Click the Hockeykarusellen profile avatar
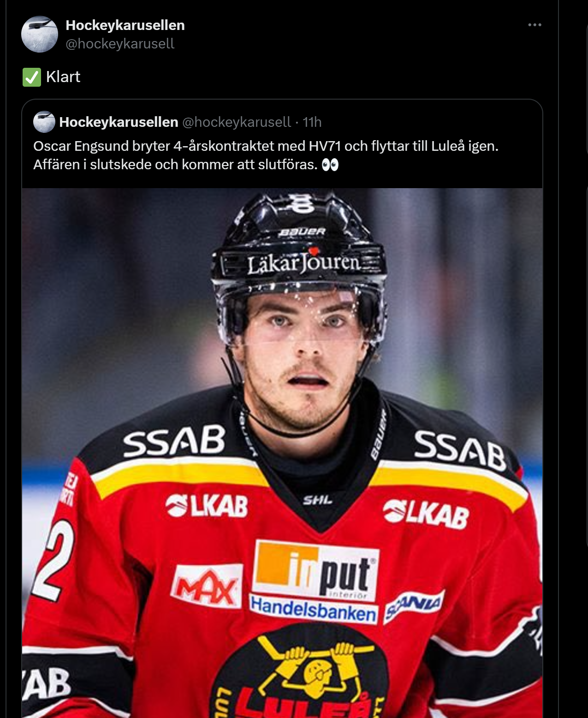This screenshot has width=588, height=718. [40, 34]
